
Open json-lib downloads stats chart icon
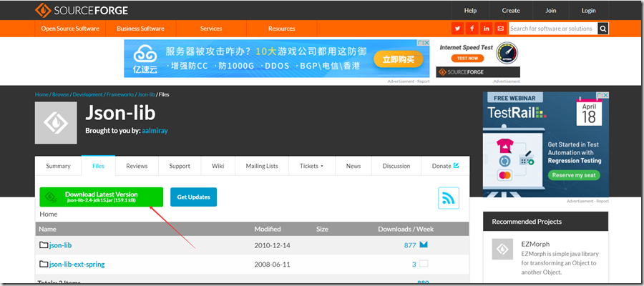(x=424, y=245)
